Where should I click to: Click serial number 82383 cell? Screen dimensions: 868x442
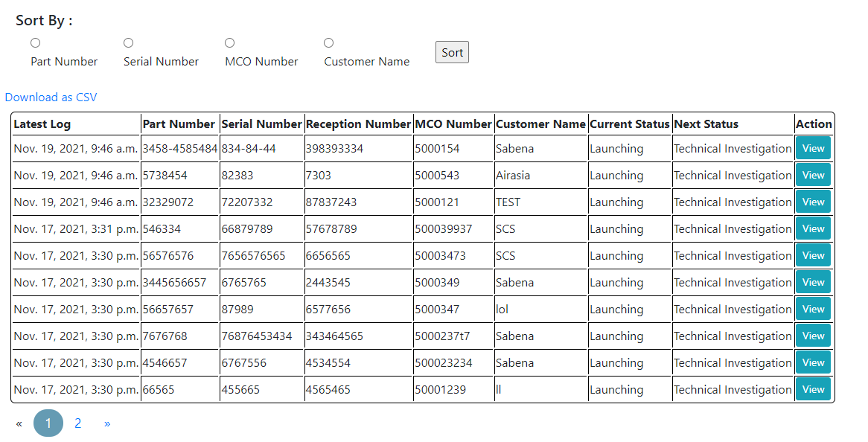pyautogui.click(x=262, y=176)
